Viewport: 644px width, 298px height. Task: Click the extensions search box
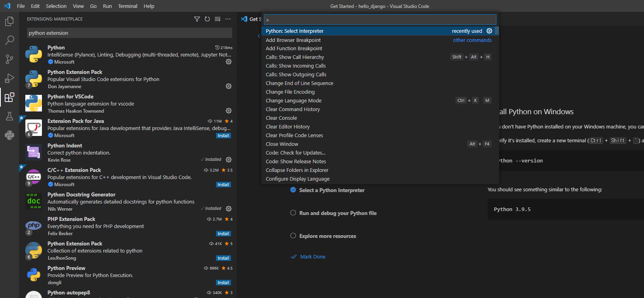point(129,33)
